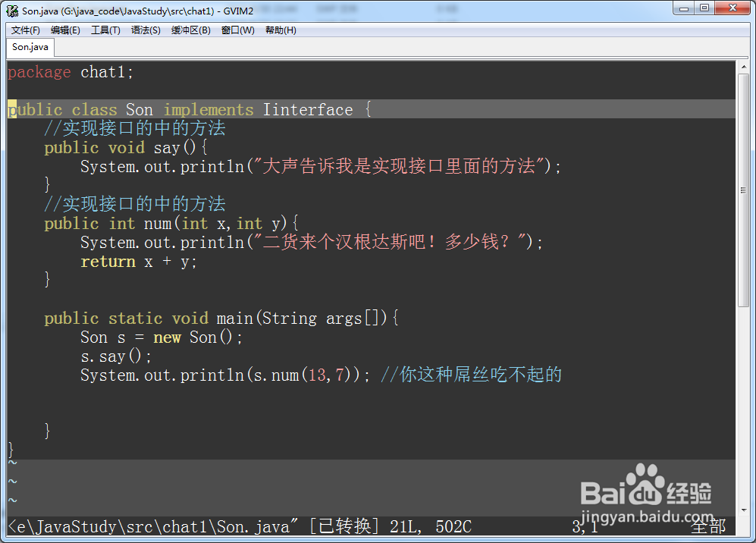Open the 缓冲区(B) menu

click(191, 30)
